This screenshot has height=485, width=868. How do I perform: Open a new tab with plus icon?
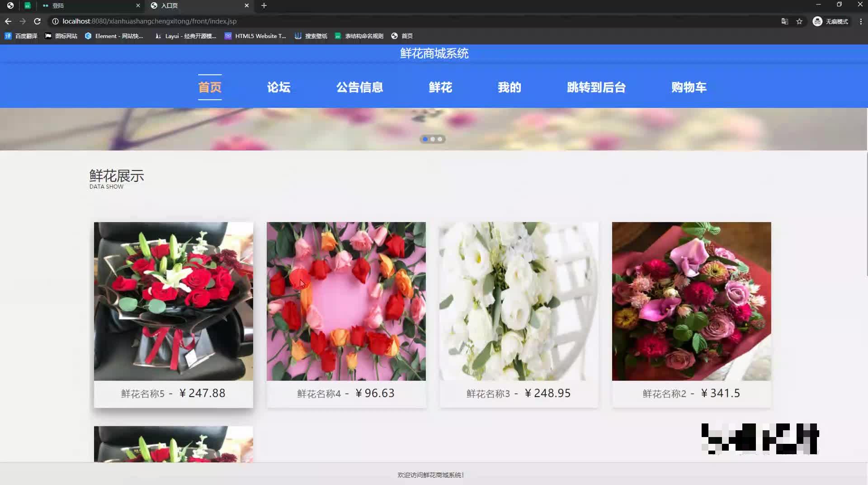(x=264, y=5)
